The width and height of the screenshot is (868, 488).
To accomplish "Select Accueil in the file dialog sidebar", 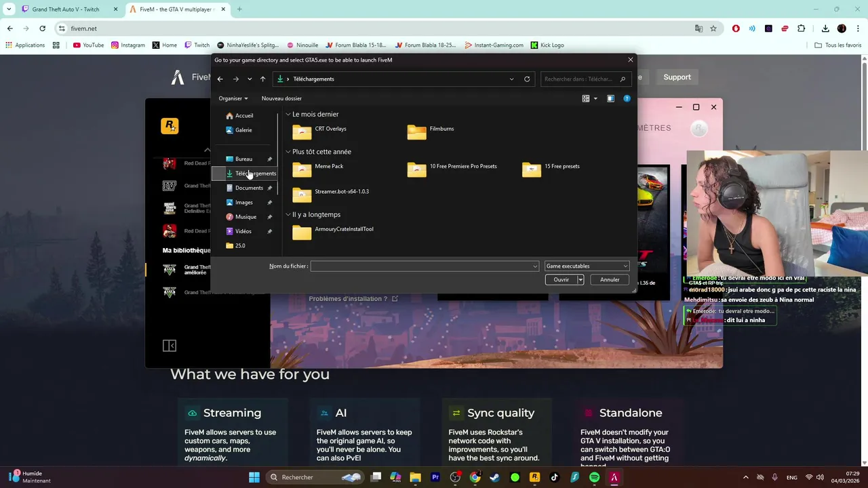I will pos(244,116).
